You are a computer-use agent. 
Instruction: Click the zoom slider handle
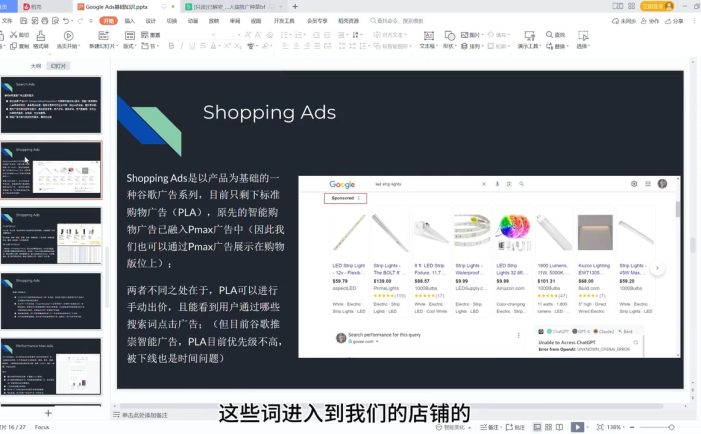pyautogui.click(x=671, y=427)
